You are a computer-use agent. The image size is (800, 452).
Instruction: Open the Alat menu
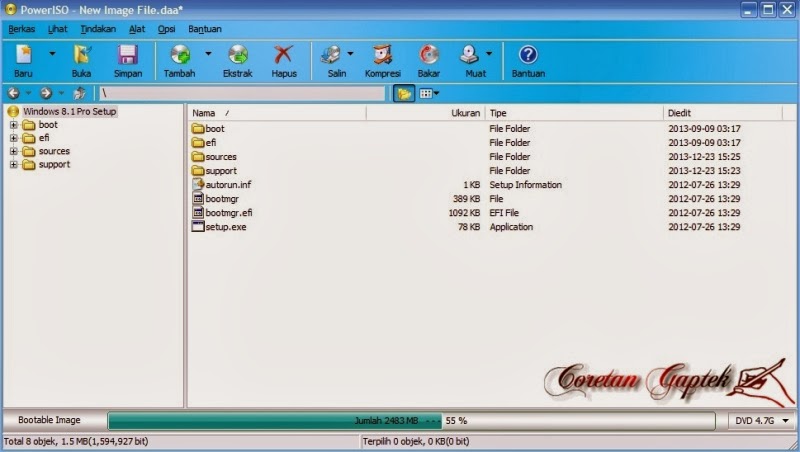(137, 29)
